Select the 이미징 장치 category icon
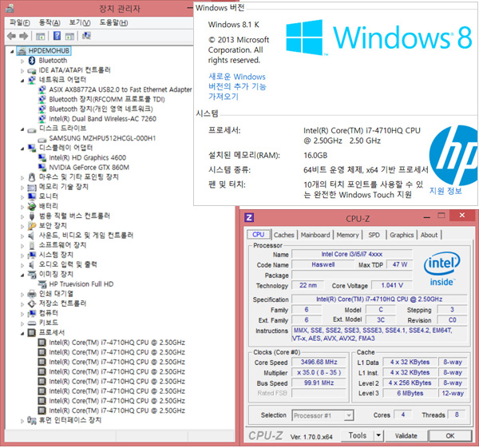The height and width of the screenshot is (448, 479). tap(32, 274)
